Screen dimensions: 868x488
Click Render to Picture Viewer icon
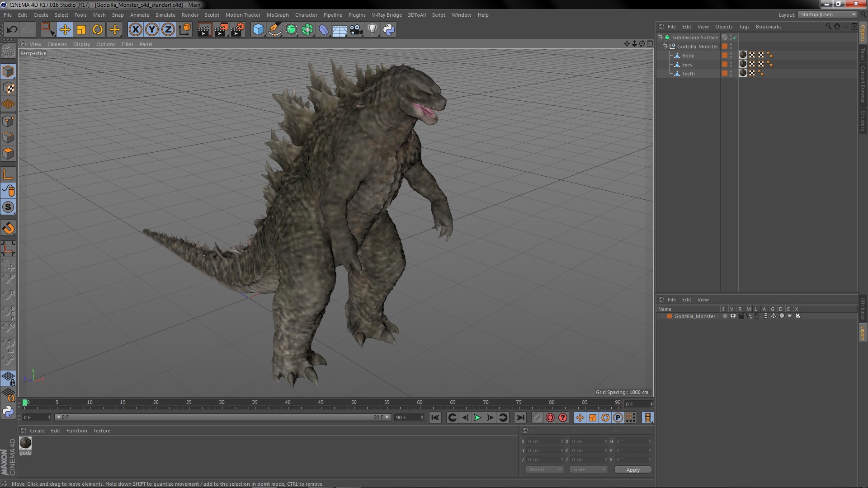pos(221,30)
